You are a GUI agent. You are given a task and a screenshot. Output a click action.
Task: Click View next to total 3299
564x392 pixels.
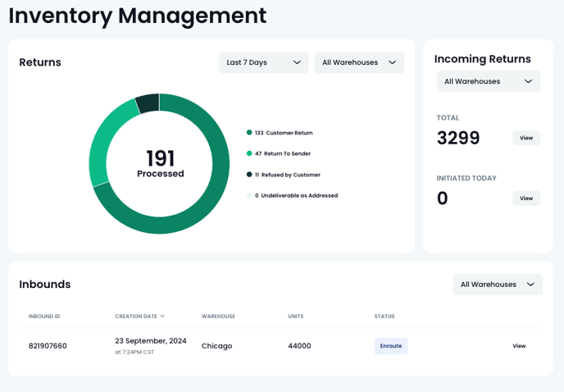525,138
